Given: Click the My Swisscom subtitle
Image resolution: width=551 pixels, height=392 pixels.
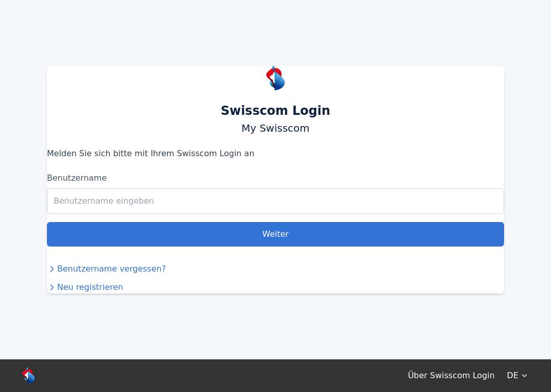Looking at the screenshot, I should click(x=275, y=128).
